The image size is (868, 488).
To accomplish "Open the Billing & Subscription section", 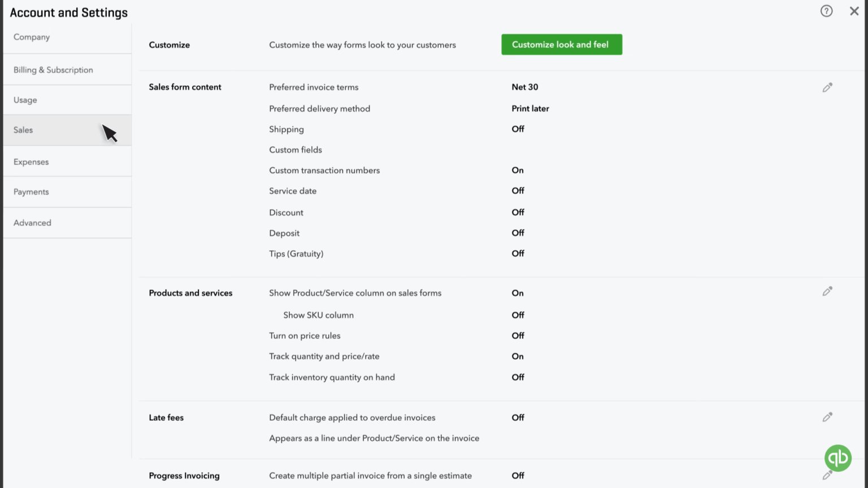I will click(x=53, y=69).
